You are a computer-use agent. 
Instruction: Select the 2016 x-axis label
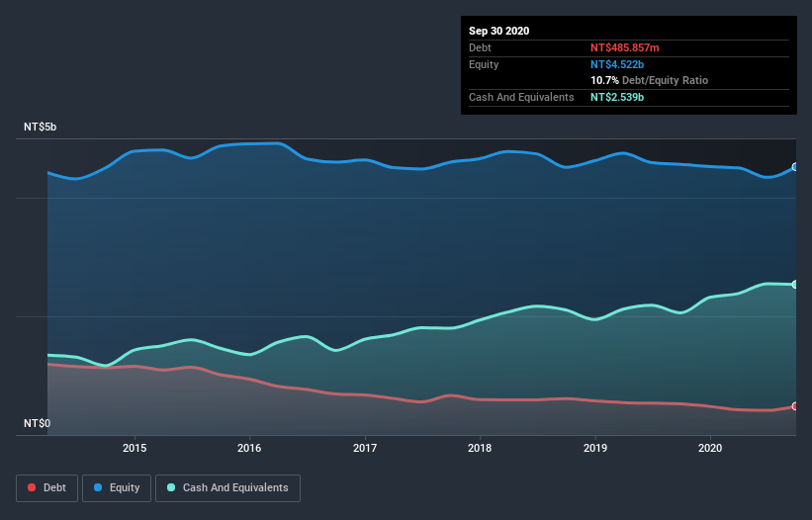(x=249, y=448)
